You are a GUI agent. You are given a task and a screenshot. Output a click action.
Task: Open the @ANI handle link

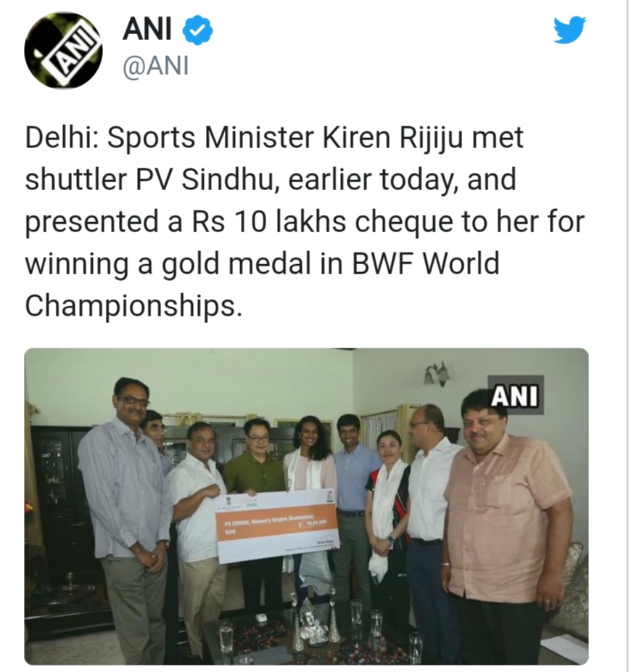click(156, 67)
